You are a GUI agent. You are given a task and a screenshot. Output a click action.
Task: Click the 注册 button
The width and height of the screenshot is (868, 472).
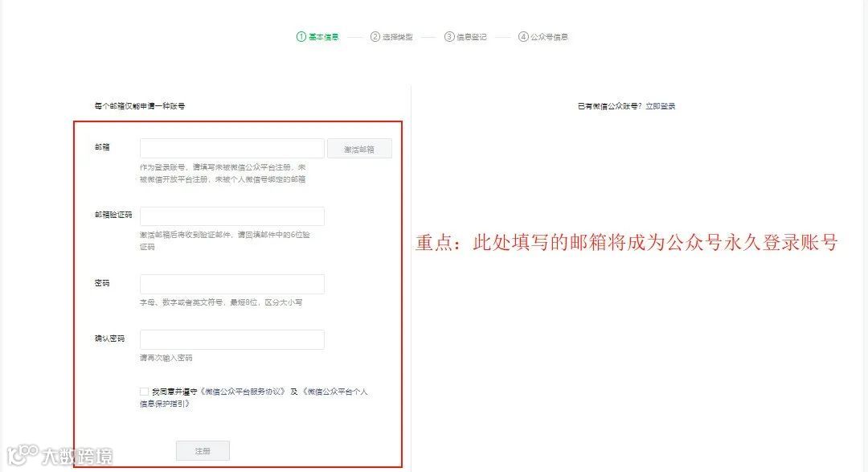(203, 451)
